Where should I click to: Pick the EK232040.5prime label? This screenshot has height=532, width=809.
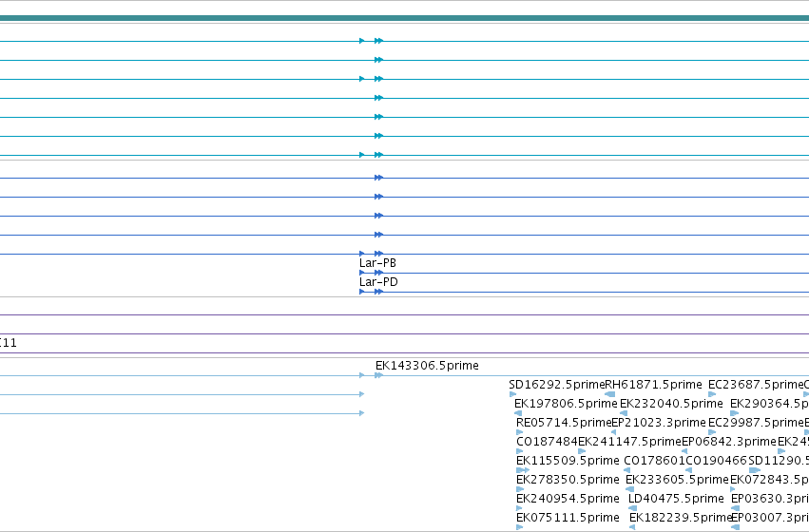[x=671, y=403]
